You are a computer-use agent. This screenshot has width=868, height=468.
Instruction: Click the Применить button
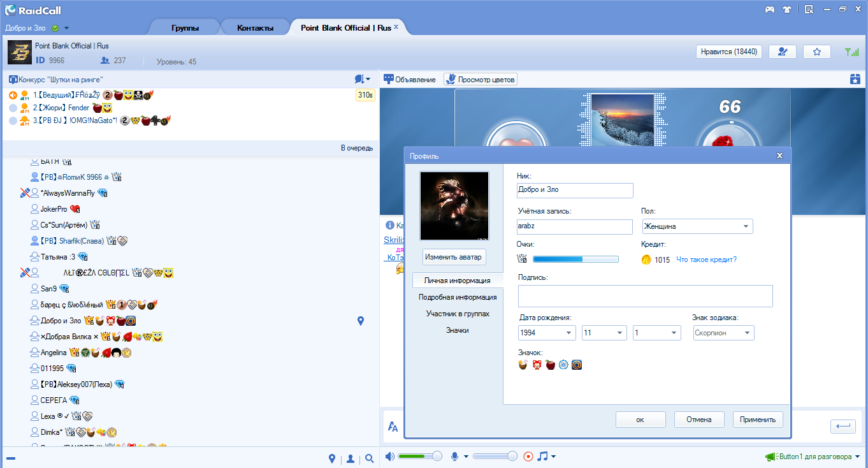pos(758,420)
